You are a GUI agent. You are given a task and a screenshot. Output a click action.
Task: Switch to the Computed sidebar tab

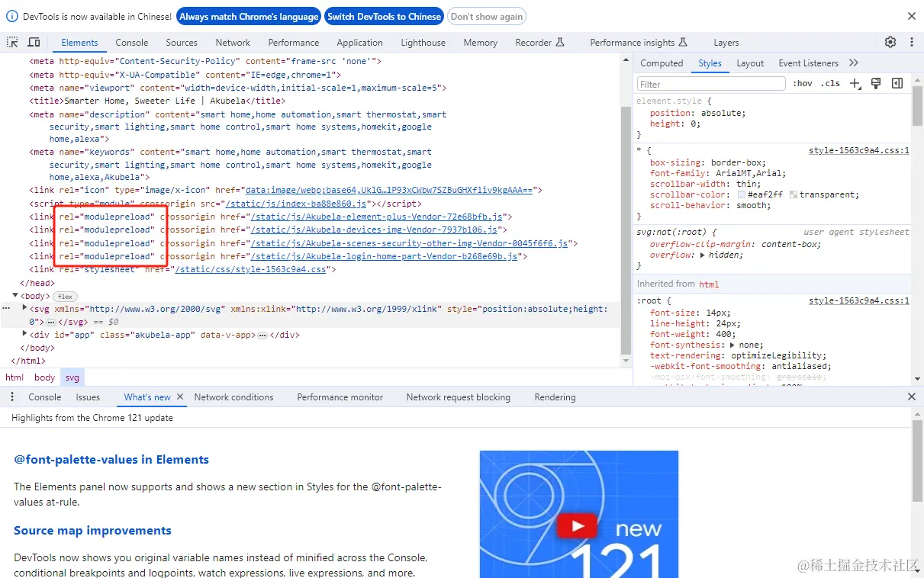pyautogui.click(x=662, y=63)
